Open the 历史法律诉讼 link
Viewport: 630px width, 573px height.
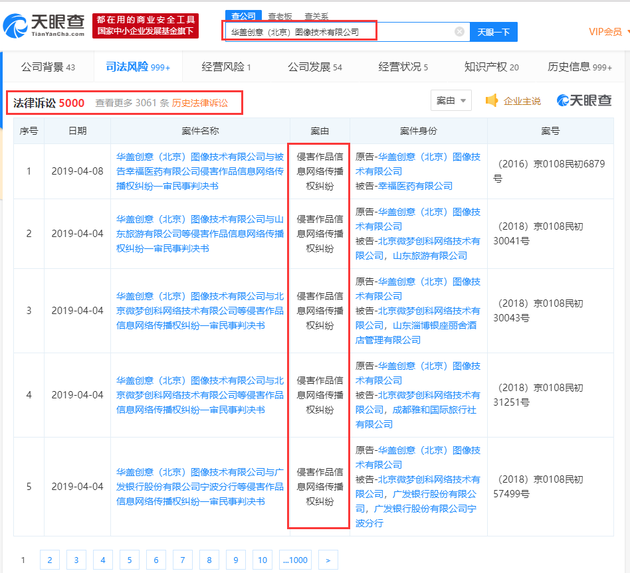200,103
